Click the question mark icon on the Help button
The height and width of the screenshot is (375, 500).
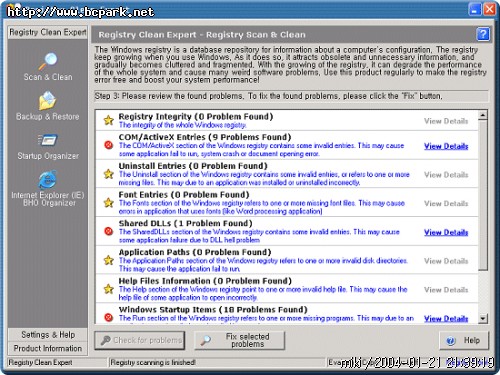[x=451, y=341]
